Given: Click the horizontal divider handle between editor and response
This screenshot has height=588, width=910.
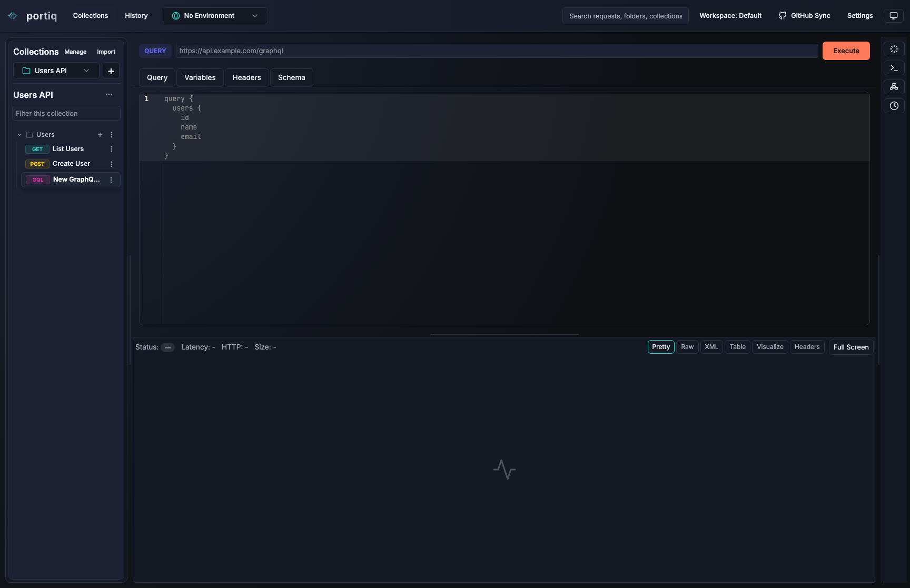Looking at the screenshot, I should click(505, 334).
